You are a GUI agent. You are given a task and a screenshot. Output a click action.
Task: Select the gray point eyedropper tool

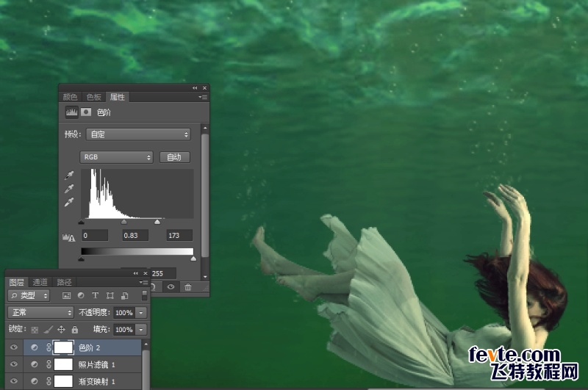pos(70,189)
